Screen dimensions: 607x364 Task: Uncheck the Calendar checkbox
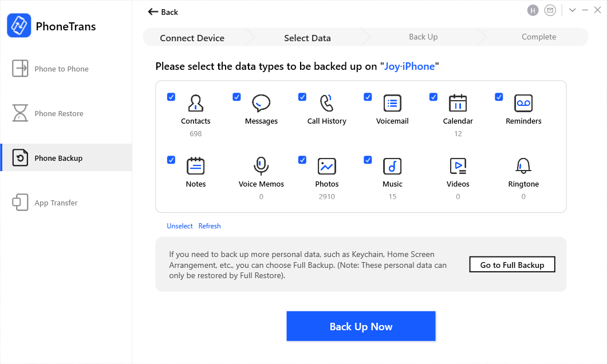(433, 97)
